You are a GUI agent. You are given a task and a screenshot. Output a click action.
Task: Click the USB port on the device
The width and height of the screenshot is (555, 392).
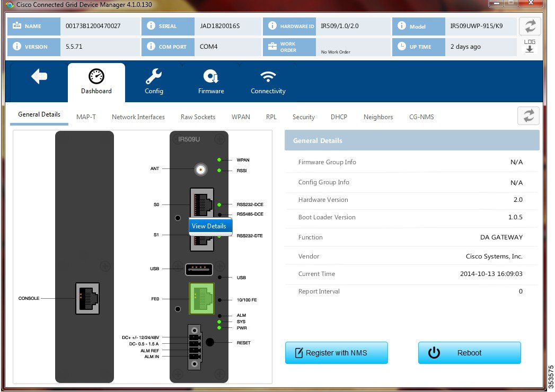click(199, 270)
